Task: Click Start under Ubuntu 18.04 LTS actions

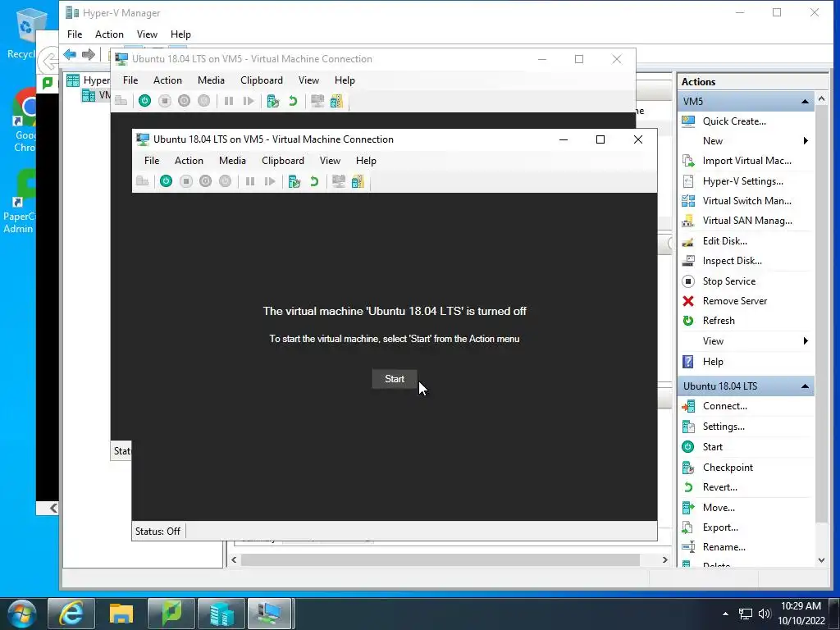Action: [x=713, y=447]
